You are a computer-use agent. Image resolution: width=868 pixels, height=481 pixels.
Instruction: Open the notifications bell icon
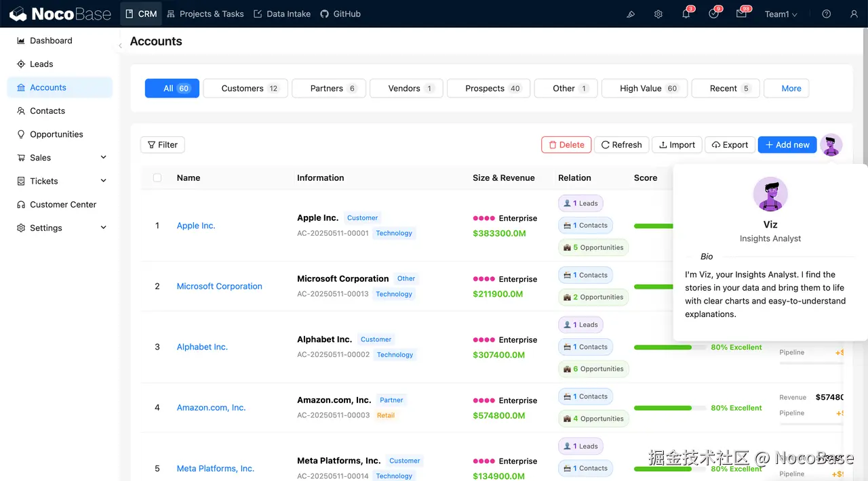pos(686,14)
